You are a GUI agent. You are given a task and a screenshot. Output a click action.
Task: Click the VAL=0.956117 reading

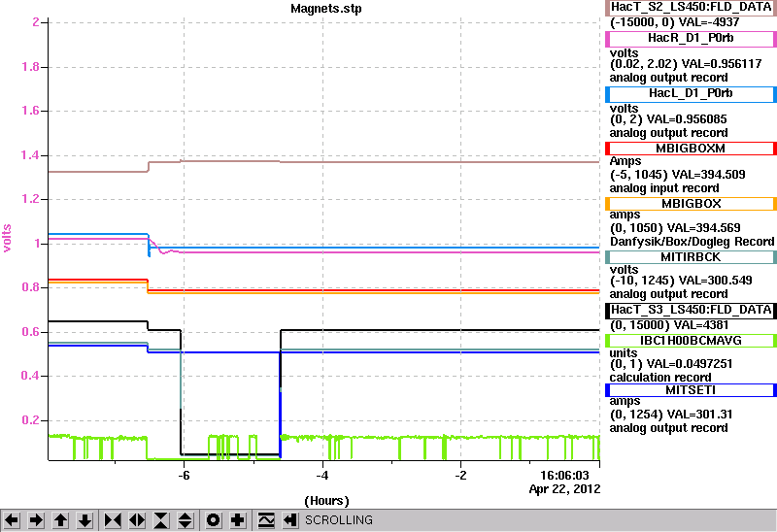point(722,64)
